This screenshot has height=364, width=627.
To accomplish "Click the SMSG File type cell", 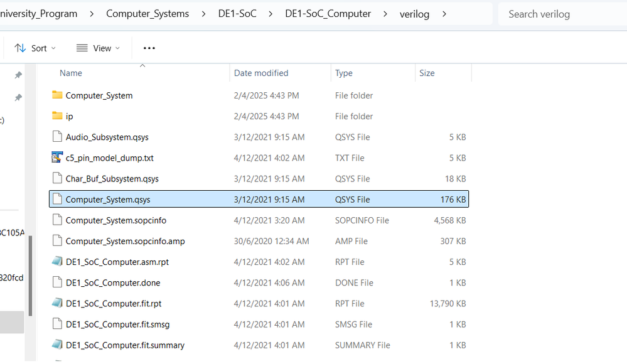I will [x=353, y=324].
